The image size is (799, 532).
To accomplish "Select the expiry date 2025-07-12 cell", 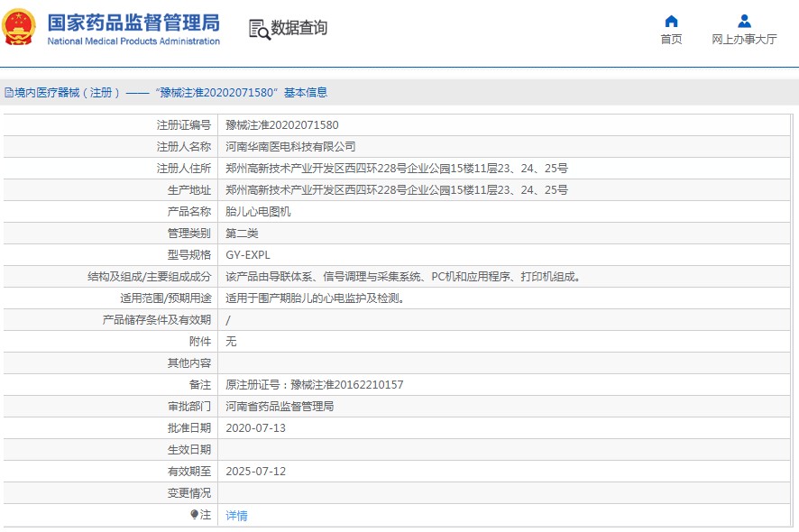I will pos(255,472).
